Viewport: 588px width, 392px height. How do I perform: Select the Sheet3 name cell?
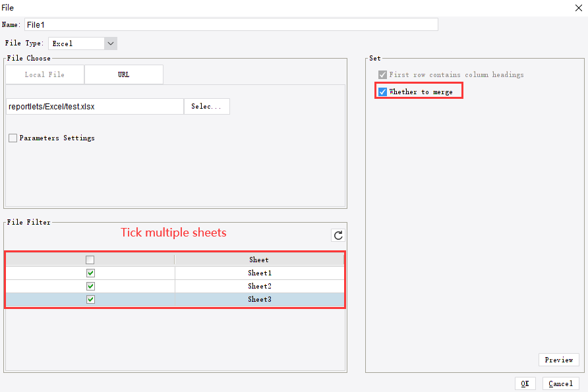(260, 299)
